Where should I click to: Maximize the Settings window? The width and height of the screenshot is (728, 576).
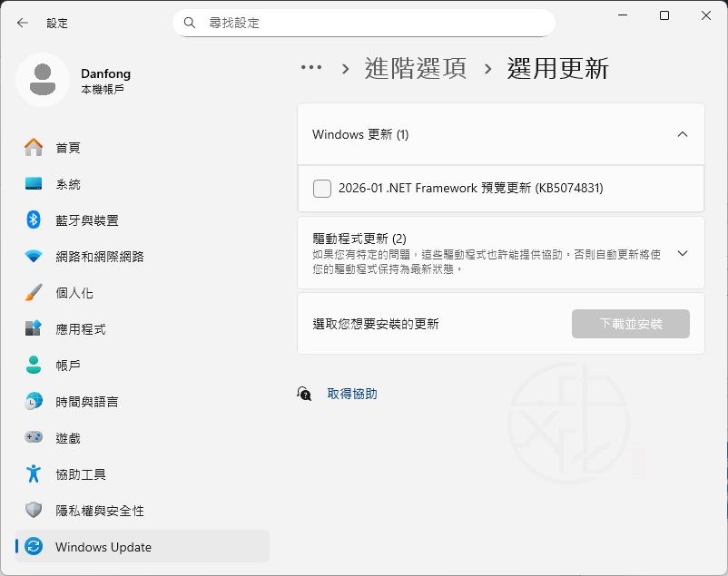pos(664,15)
